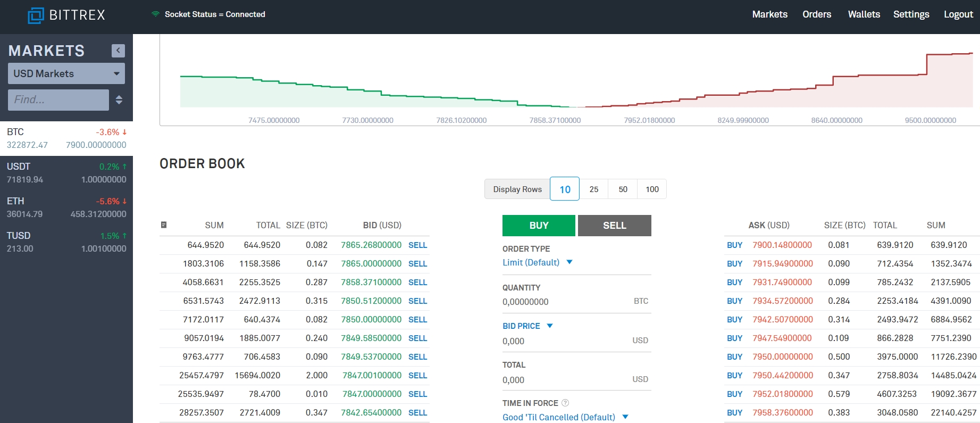Set display rows to 100
The image size is (980, 423).
coord(652,189)
